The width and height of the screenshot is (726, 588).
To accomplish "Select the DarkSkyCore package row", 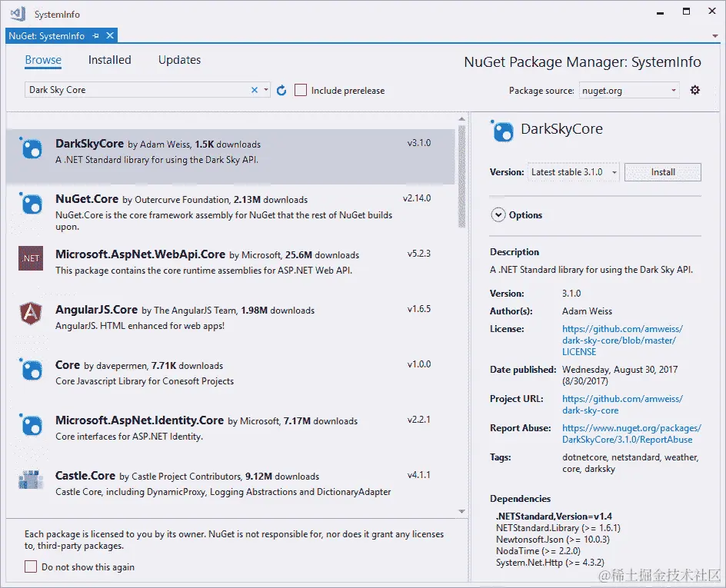I will coord(231,156).
